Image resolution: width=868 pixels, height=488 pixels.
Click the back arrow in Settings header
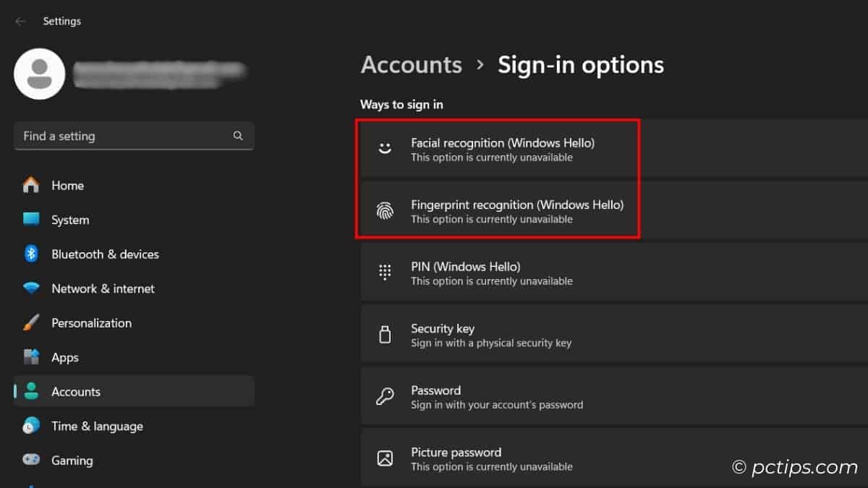[x=20, y=21]
